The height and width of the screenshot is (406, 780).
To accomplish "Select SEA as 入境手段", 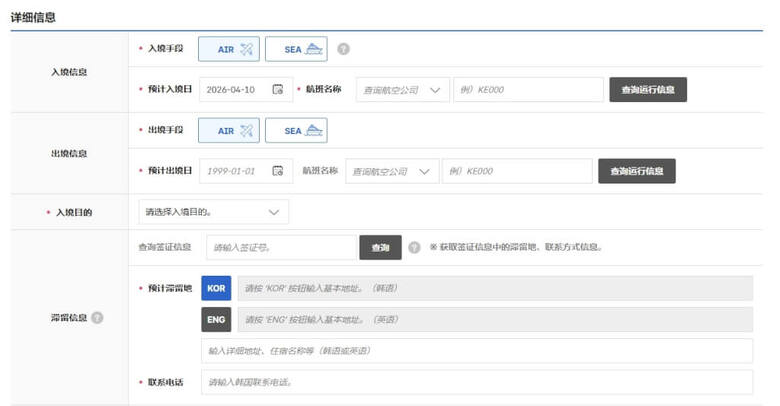I will click(x=296, y=48).
